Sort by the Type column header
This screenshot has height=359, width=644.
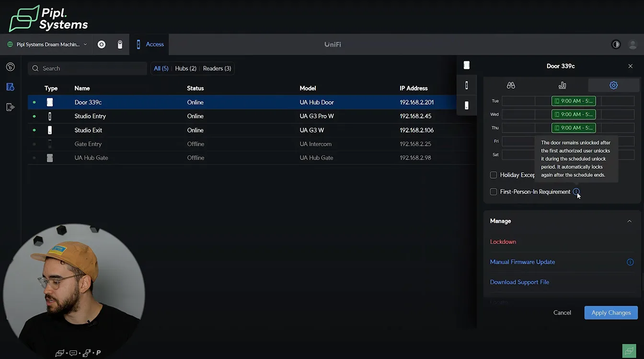pos(51,88)
